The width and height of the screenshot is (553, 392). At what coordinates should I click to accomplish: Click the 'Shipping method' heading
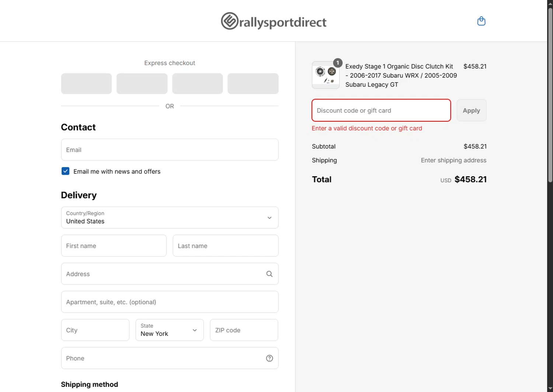coord(90,384)
